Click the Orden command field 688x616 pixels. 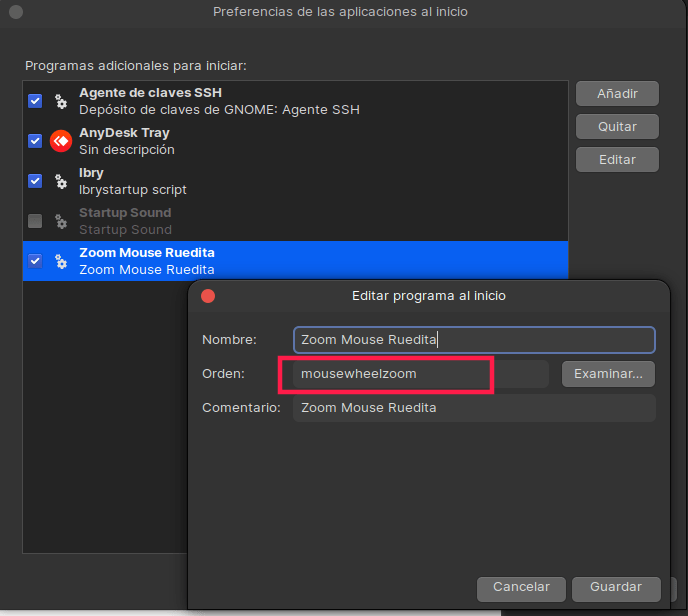coord(420,374)
